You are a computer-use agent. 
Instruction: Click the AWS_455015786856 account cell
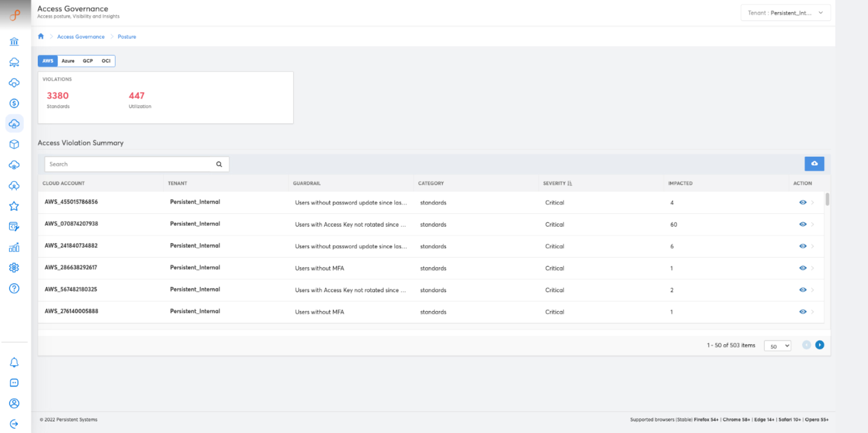[71, 202]
